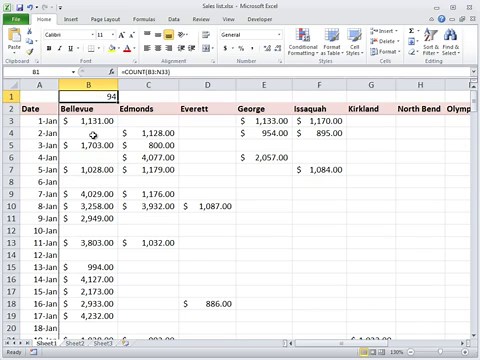The width and height of the screenshot is (480, 360).
Task: Click the Insert Function fx button
Action: 112,72
